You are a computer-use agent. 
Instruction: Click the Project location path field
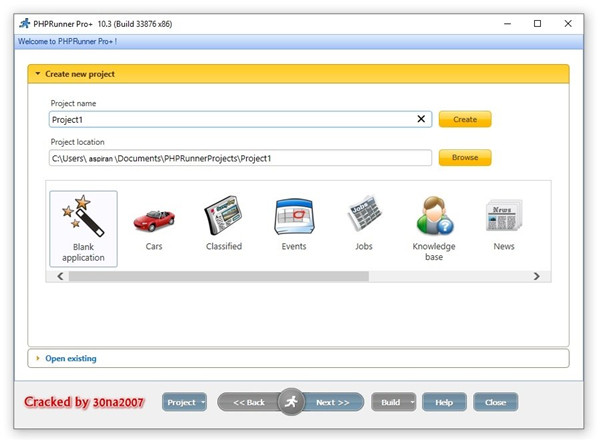tap(240, 158)
